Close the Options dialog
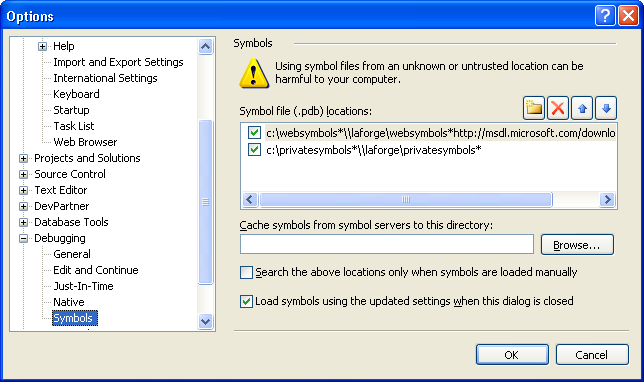Image resolution: width=644 pixels, height=382 pixels. click(x=628, y=16)
